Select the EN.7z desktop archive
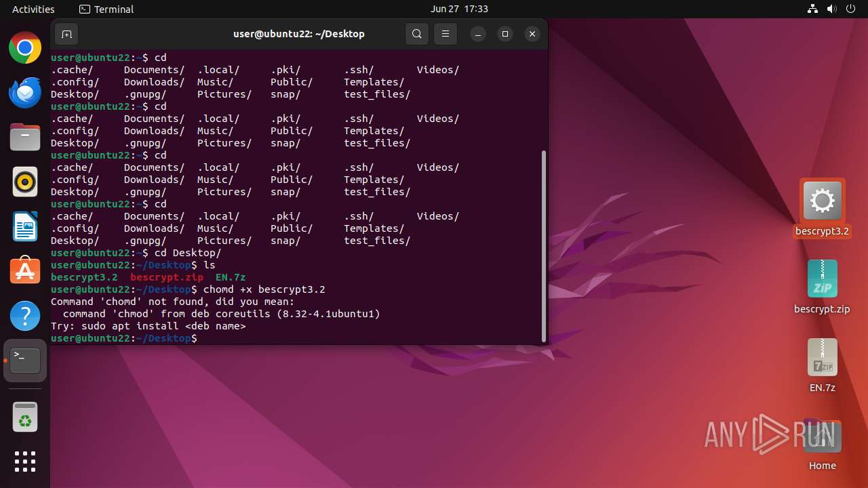The image size is (868, 488). [x=822, y=365]
